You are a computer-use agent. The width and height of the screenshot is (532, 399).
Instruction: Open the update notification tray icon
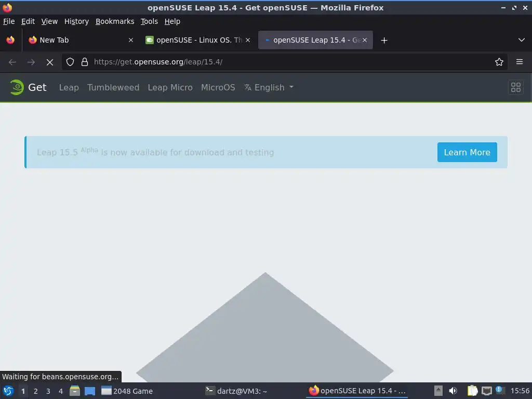(499, 390)
